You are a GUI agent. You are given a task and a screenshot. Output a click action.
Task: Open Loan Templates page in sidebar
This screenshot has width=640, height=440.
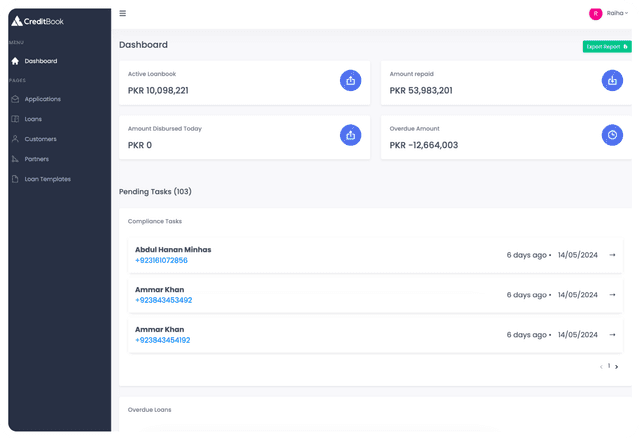pyautogui.click(x=47, y=179)
